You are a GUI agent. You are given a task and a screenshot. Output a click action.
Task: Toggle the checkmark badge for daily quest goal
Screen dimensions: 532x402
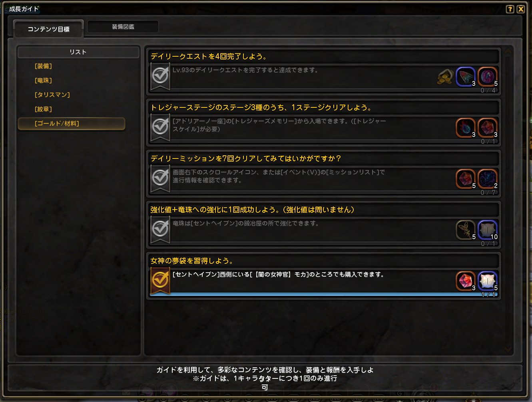coord(160,76)
